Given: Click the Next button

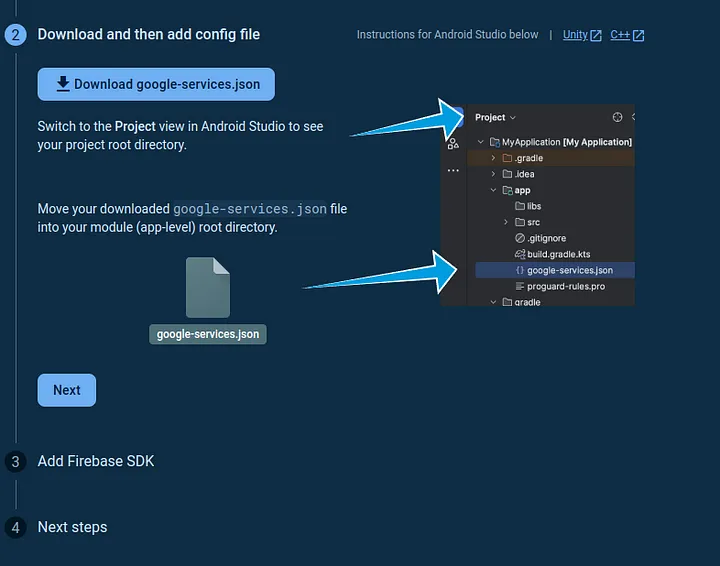Looking at the screenshot, I should (x=67, y=390).
